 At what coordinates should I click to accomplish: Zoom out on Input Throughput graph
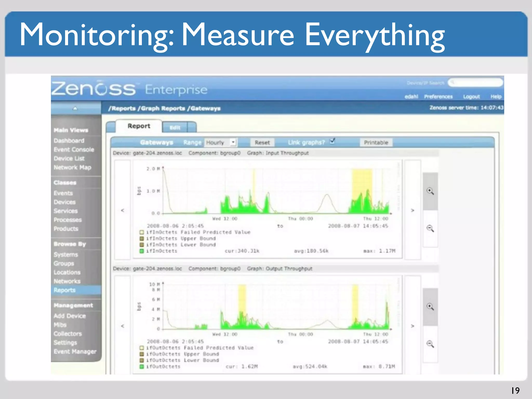click(430, 229)
